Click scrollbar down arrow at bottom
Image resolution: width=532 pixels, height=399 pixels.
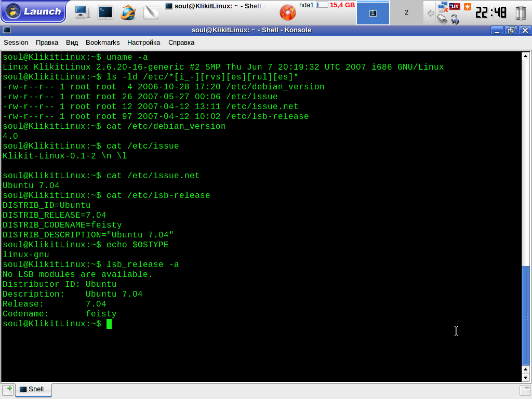525,377
